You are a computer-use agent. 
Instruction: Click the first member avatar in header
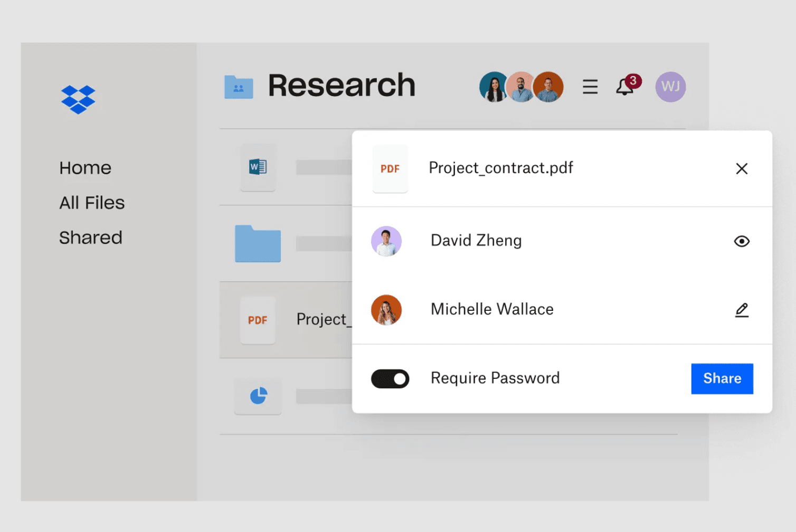493,87
